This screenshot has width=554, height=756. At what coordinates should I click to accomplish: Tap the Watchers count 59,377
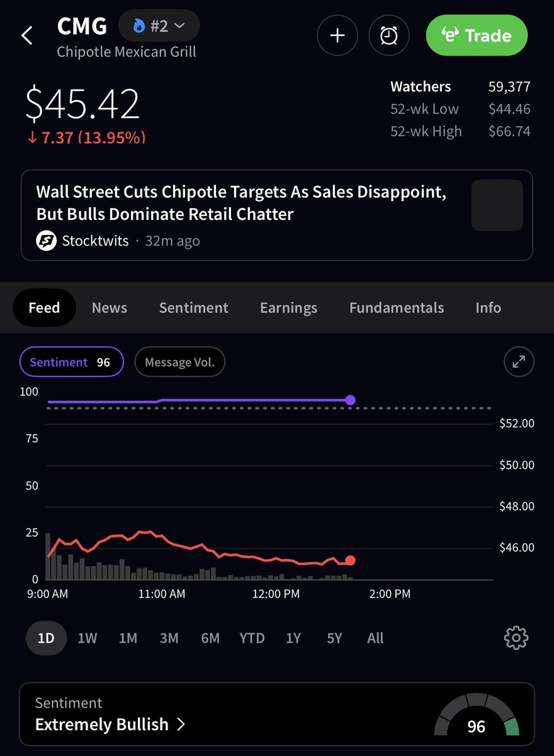pyautogui.click(x=509, y=87)
